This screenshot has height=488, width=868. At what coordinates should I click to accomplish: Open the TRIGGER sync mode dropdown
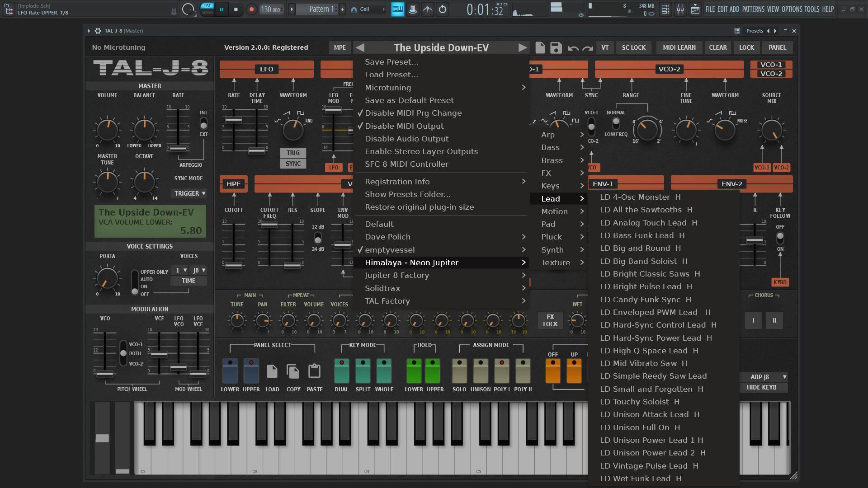pyautogui.click(x=189, y=193)
